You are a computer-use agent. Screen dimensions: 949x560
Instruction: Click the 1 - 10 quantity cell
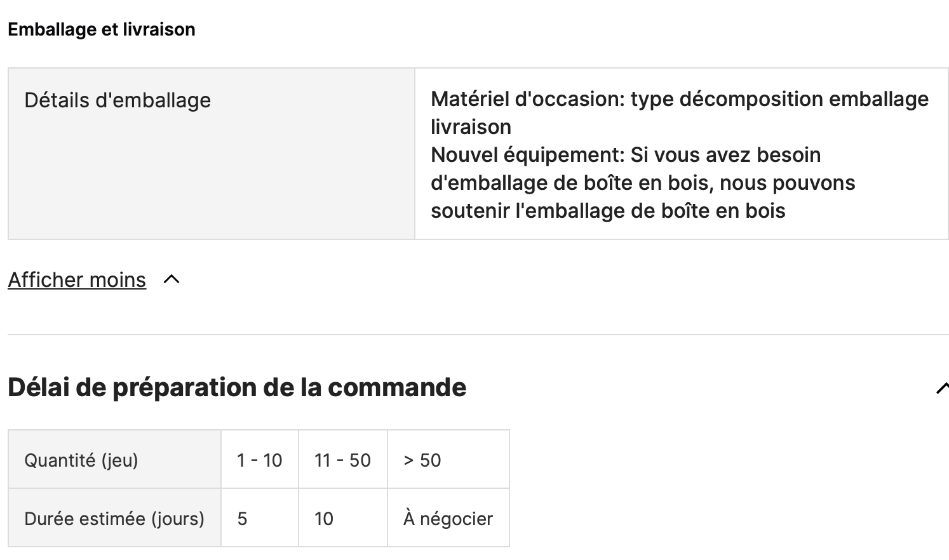click(x=260, y=460)
